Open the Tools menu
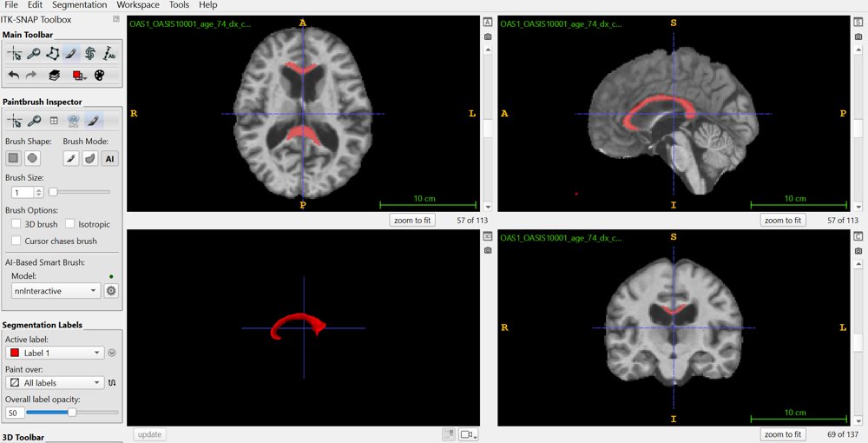Image resolution: width=868 pixels, height=443 pixels. pyautogui.click(x=180, y=5)
